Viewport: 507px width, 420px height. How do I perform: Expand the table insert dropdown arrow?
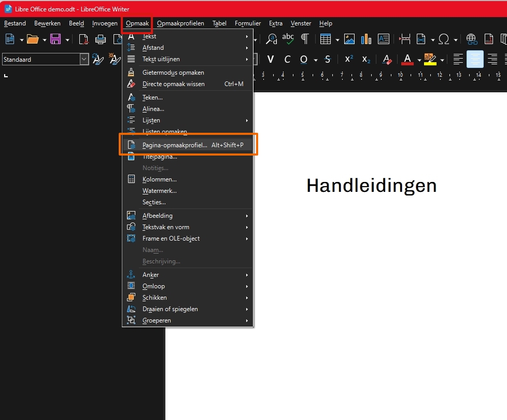click(337, 40)
